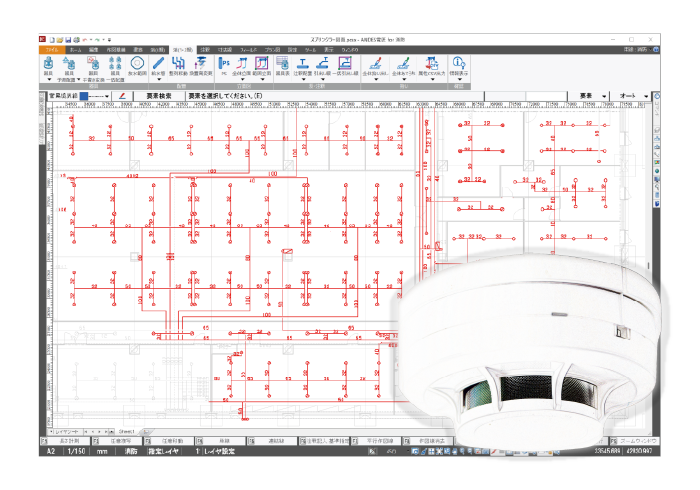Click the 散水範囲 (sprinkler coverage) circle icon

click(x=136, y=64)
